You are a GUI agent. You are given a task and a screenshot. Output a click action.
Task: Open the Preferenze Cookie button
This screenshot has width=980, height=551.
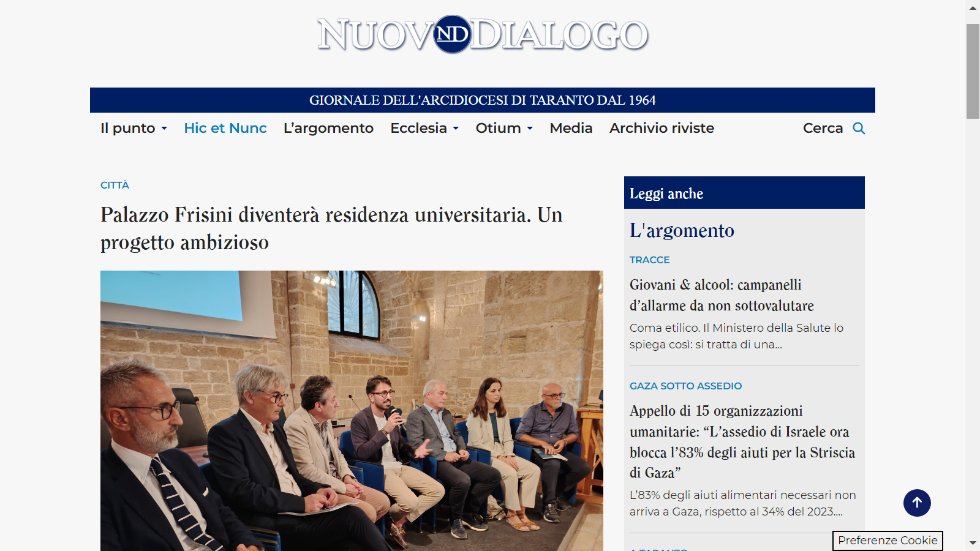point(888,541)
